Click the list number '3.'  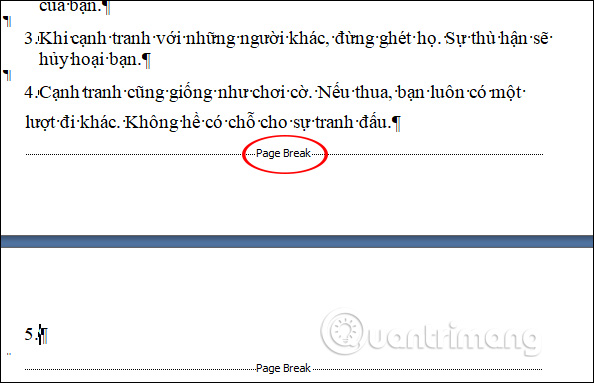coord(30,39)
